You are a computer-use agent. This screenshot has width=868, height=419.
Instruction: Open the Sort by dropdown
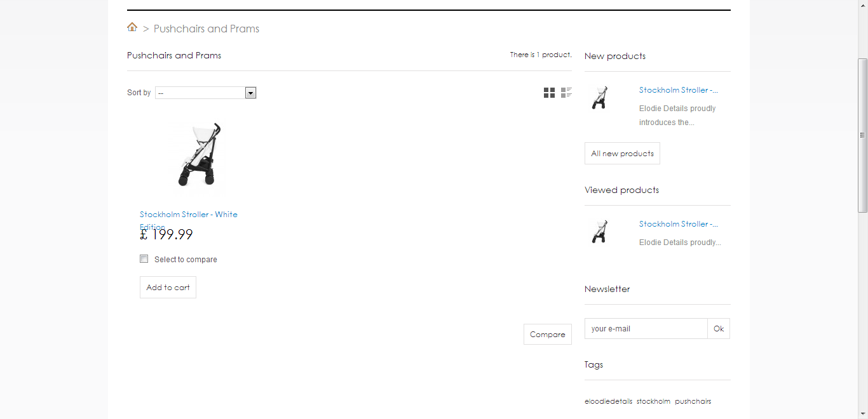[205, 93]
